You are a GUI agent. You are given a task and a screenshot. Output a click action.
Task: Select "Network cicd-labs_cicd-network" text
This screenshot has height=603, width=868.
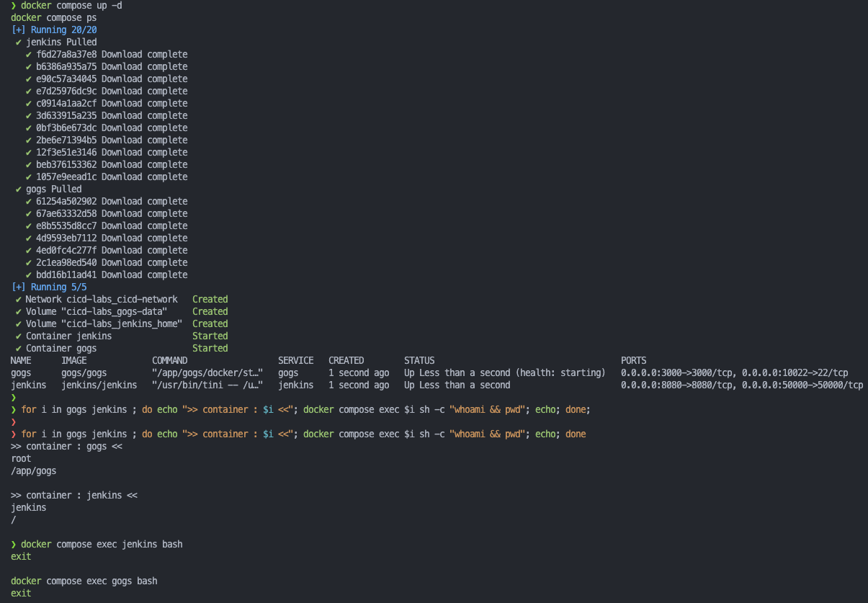102,299
